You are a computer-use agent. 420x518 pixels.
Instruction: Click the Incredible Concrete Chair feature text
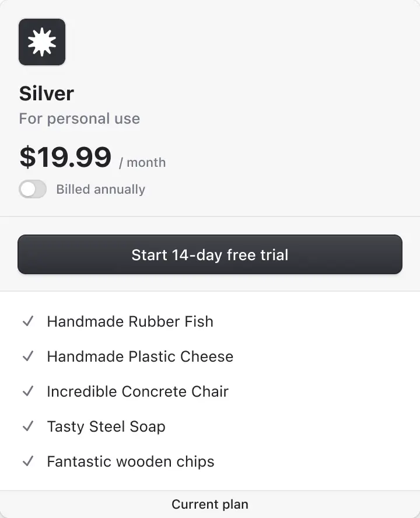pos(138,391)
